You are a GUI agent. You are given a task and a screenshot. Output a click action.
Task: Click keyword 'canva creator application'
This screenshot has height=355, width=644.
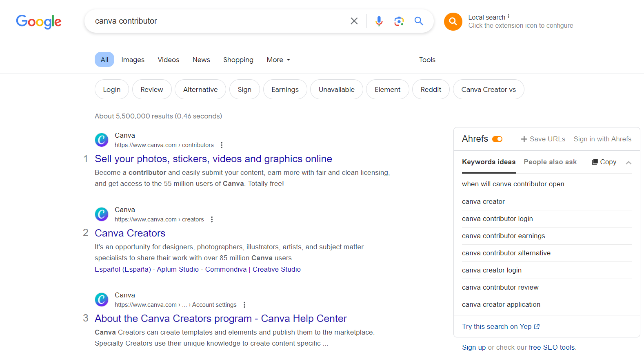501,304
